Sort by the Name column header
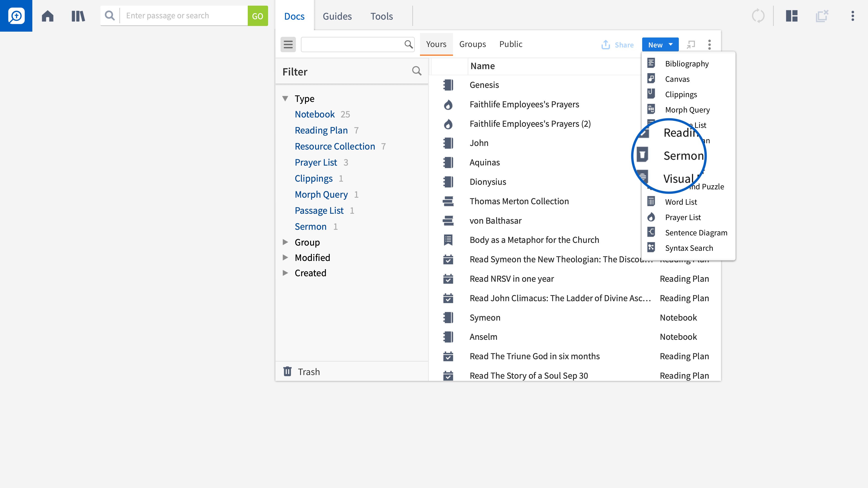Image resolution: width=868 pixels, height=488 pixels. [x=483, y=66]
